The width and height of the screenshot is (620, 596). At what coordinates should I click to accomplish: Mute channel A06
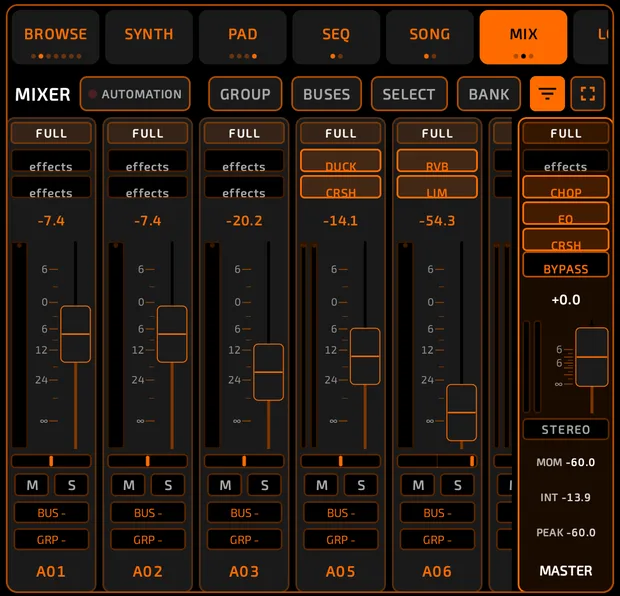coord(418,485)
